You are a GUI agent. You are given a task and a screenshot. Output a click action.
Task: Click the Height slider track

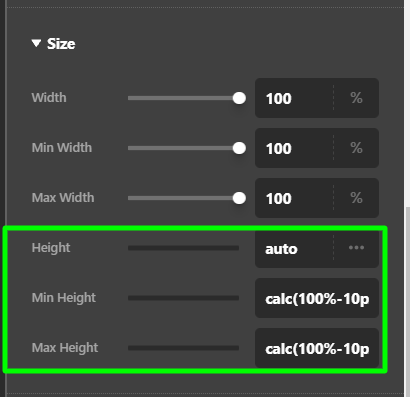pyautogui.click(x=183, y=248)
